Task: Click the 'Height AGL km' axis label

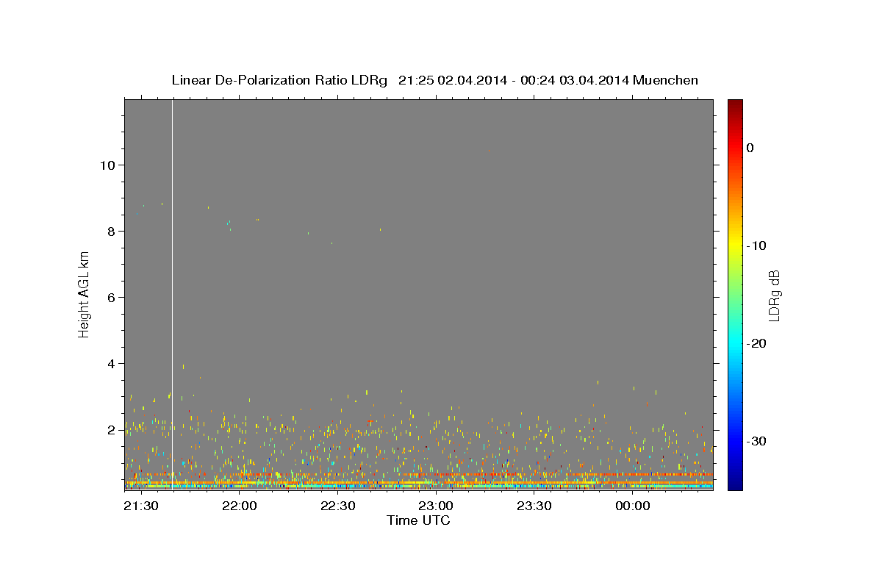Action: pos(84,294)
